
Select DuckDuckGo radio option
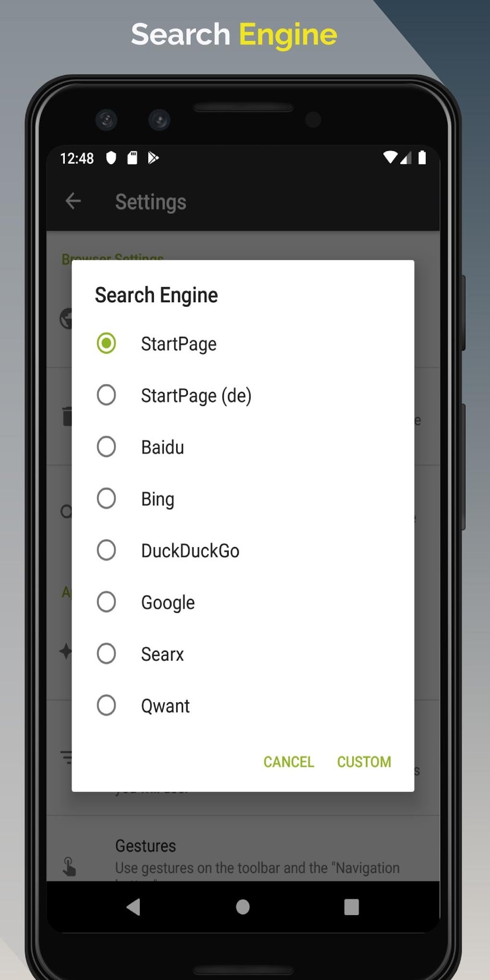[x=106, y=551]
